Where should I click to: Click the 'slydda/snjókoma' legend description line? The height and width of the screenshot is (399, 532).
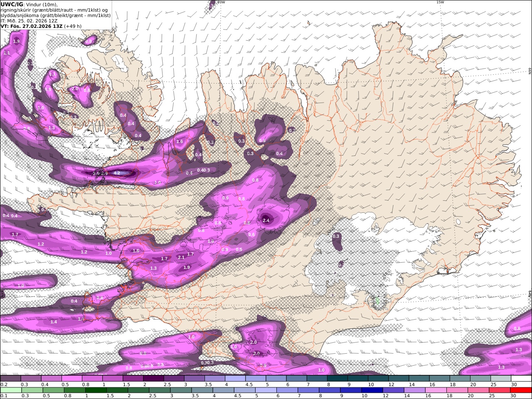(x=56, y=15)
